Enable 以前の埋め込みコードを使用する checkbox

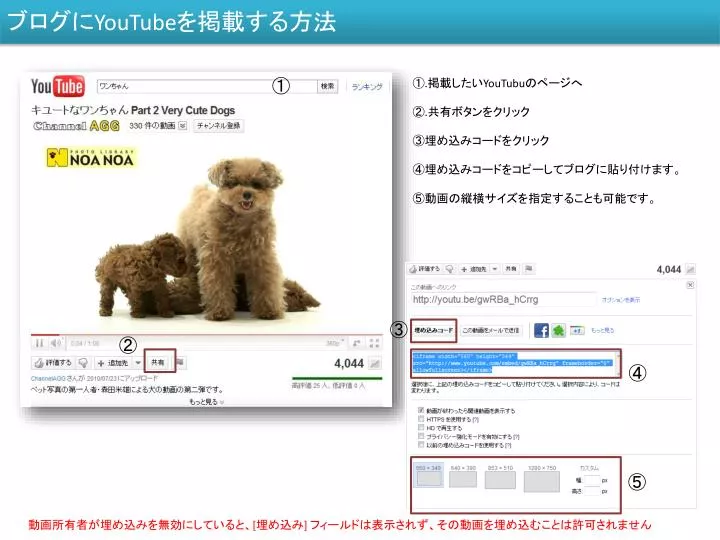click(421, 444)
